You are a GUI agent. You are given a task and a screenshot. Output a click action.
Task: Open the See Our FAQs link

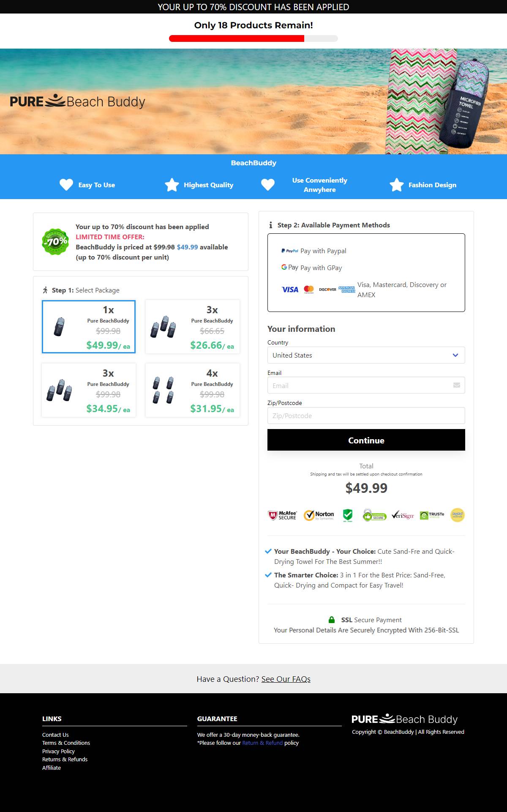point(286,679)
